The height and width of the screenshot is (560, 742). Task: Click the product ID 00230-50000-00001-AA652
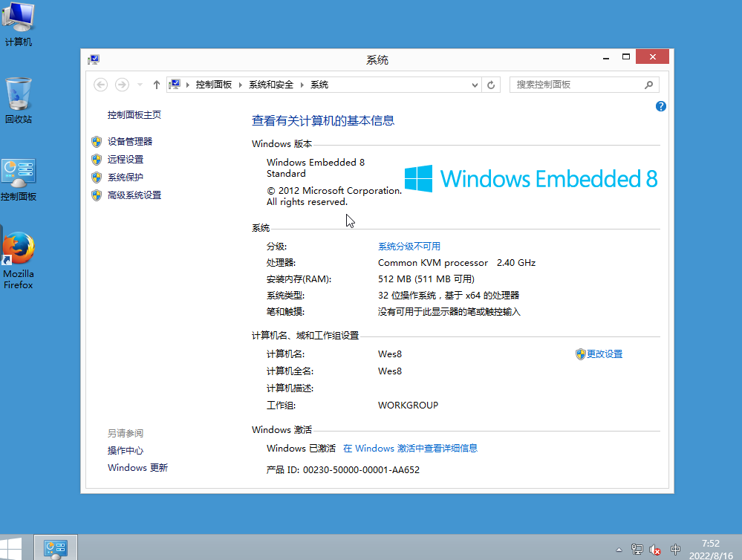tap(361, 470)
